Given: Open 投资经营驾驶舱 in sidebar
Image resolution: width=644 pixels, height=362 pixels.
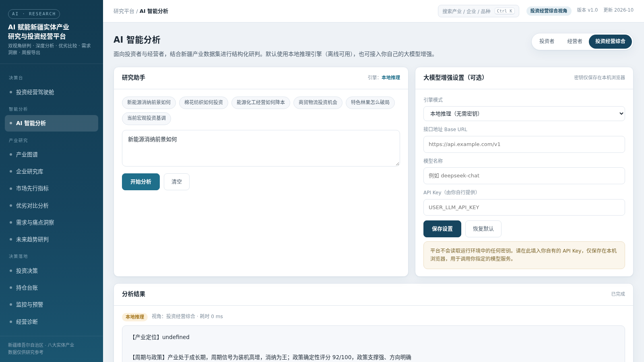Looking at the screenshot, I should (52, 92).
